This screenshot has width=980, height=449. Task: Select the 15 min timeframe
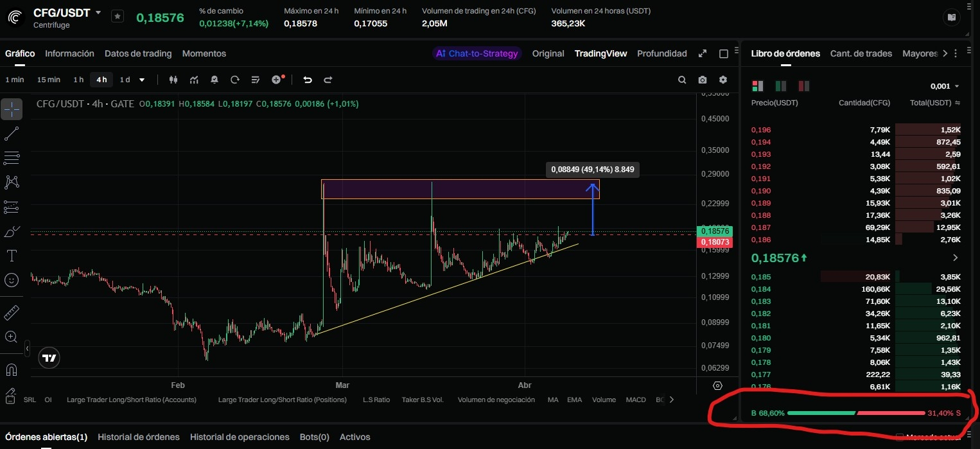49,80
